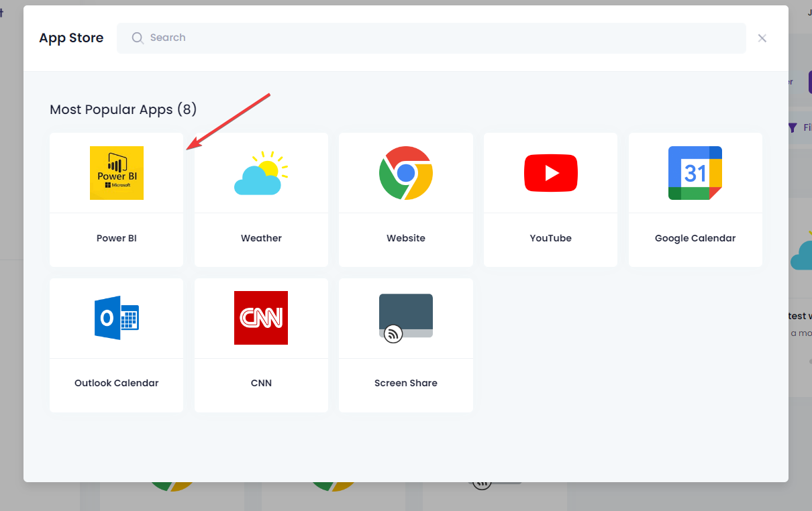
Task: Choose the Weather sun-and-cloud icon
Action: (261, 173)
